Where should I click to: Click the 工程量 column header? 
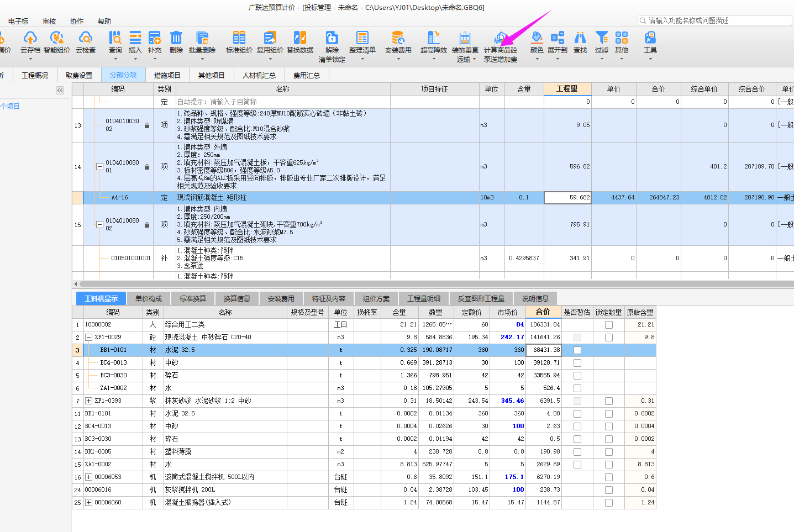567,89
